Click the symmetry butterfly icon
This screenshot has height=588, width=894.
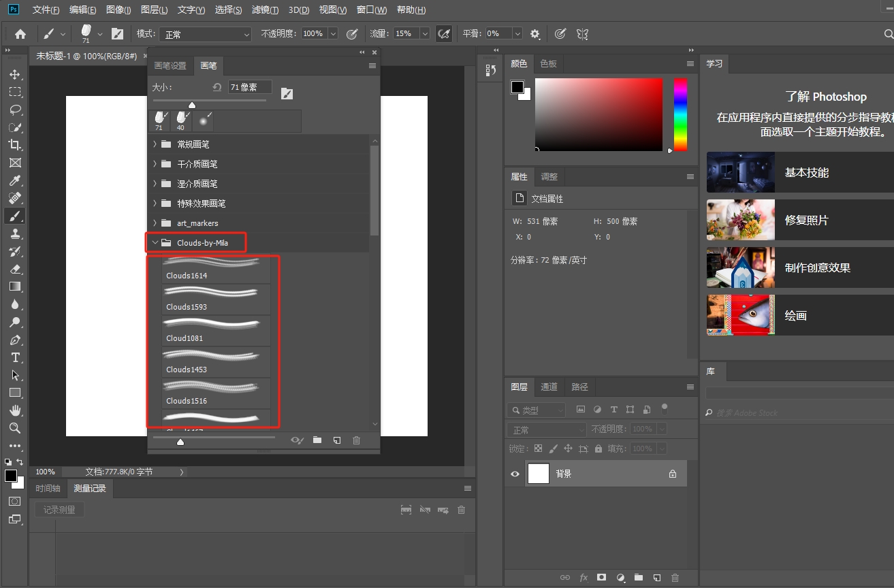[582, 33]
